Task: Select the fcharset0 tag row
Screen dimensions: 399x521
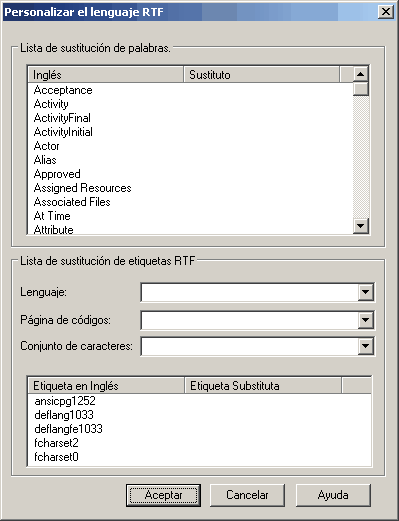Action: pos(199,457)
